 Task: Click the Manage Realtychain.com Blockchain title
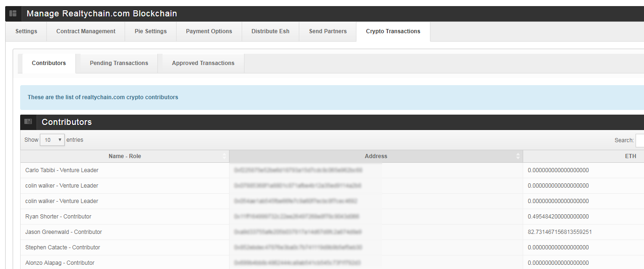tap(102, 14)
